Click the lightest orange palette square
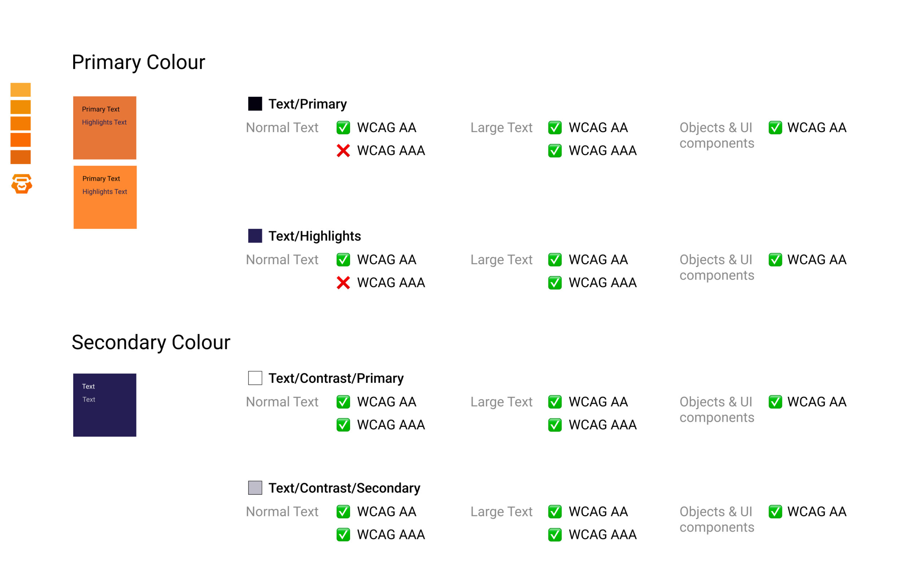924x578 pixels. pyautogui.click(x=21, y=90)
